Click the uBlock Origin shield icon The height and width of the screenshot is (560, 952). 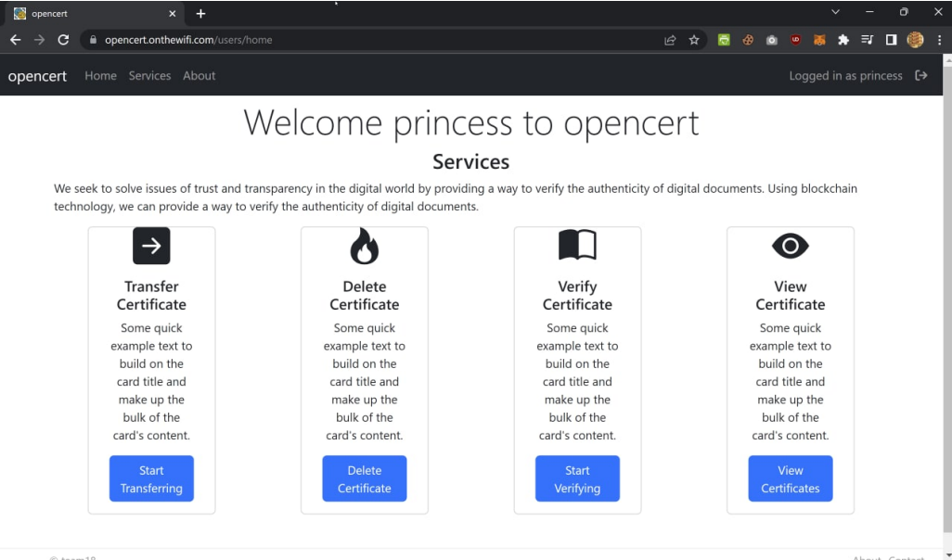tap(795, 40)
